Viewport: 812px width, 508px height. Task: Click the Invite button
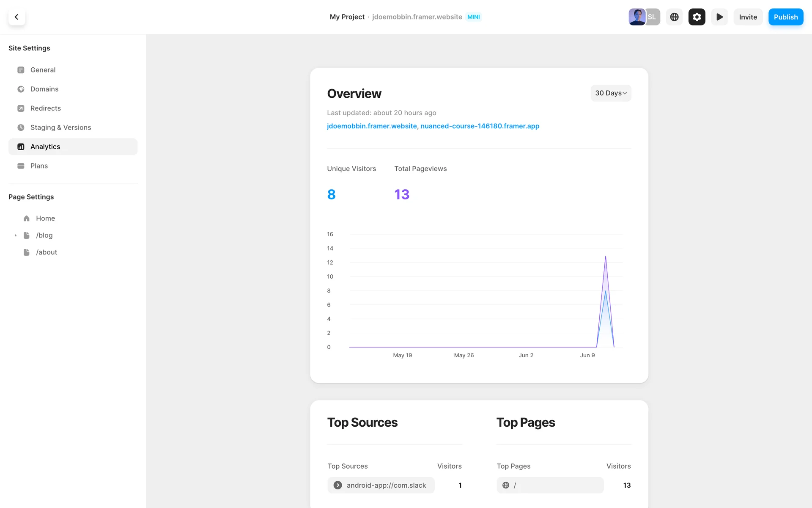point(748,17)
